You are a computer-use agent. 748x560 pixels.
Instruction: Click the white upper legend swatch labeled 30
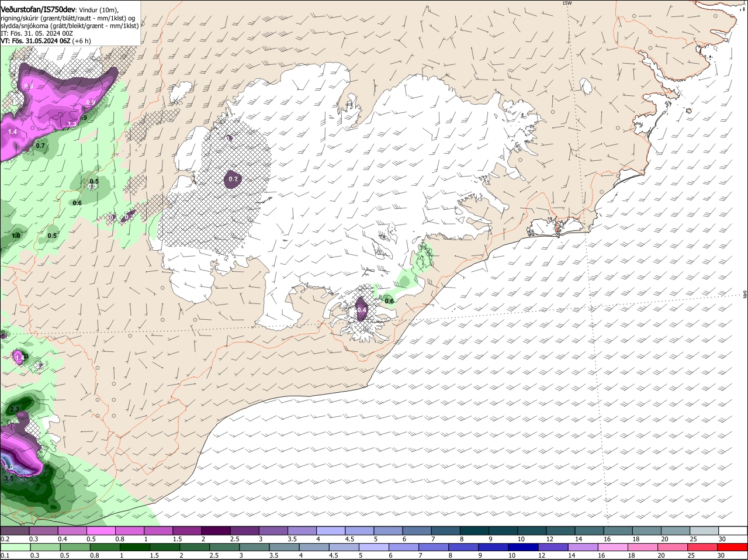click(x=733, y=530)
